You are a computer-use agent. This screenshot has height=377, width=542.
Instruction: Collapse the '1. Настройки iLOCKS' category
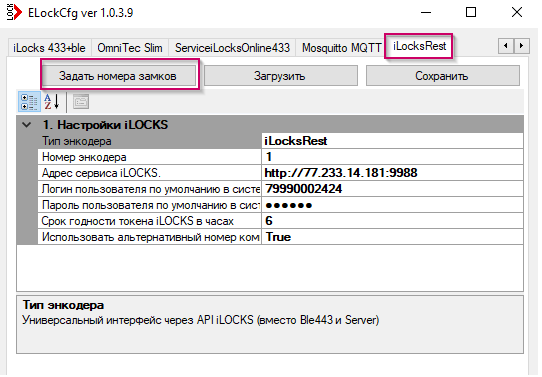click(x=27, y=125)
